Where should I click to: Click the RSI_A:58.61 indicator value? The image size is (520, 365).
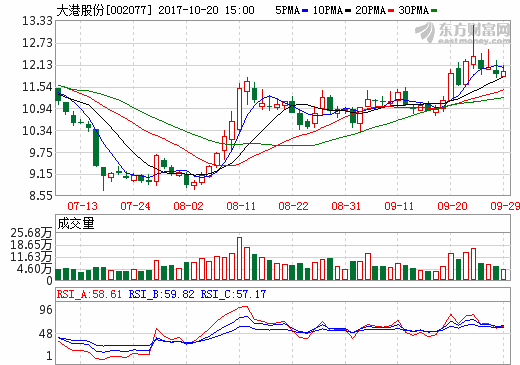(x=89, y=294)
